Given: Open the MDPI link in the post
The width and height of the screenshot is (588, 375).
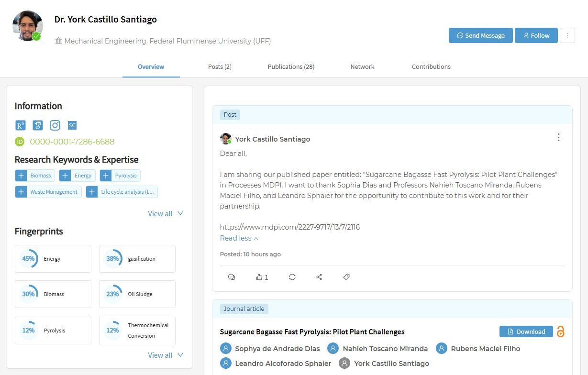Looking at the screenshot, I should [290, 227].
